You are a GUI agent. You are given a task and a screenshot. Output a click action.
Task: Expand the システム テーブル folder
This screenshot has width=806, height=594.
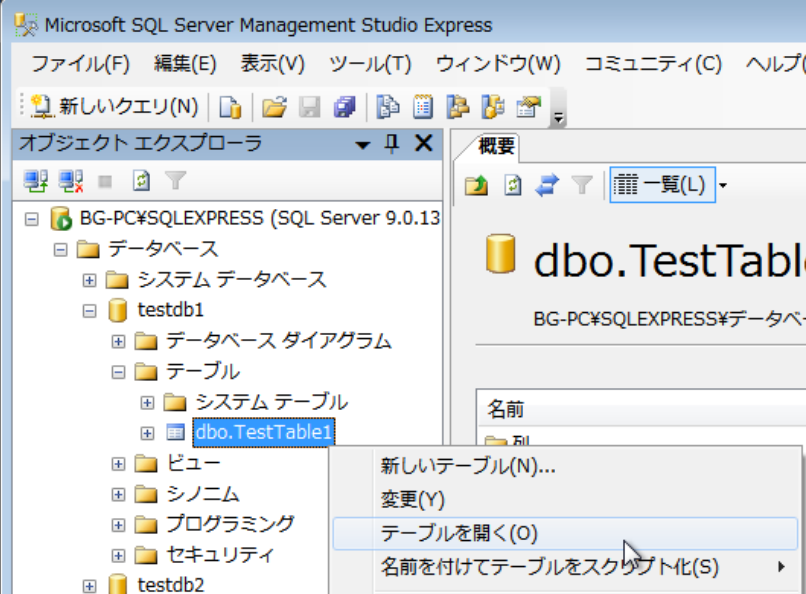147,403
